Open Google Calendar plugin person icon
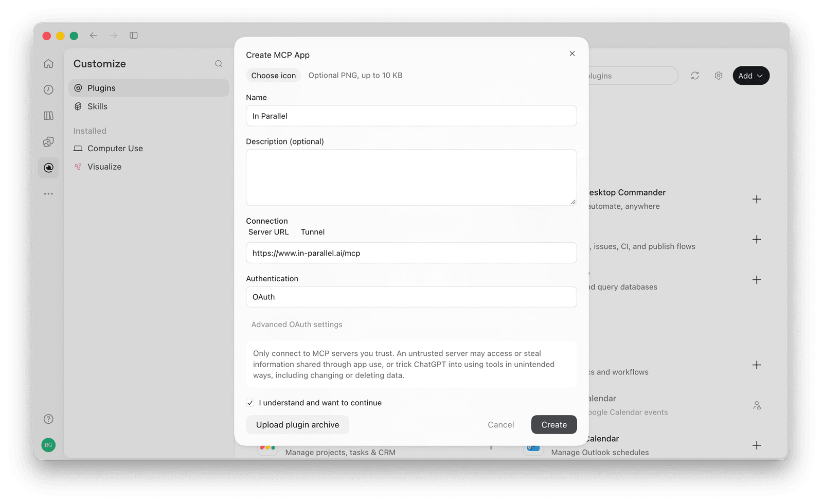The height and width of the screenshot is (504, 823). coord(757,405)
